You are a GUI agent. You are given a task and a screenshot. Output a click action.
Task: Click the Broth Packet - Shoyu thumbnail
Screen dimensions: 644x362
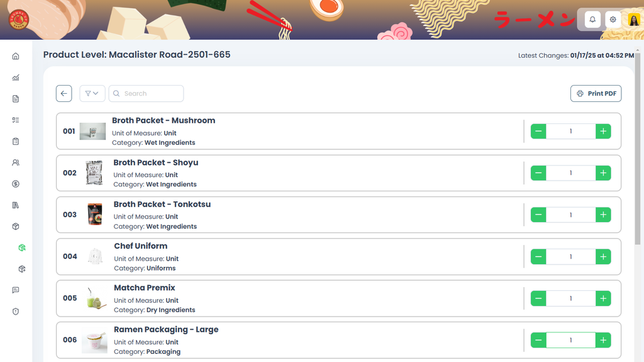pos(94,173)
